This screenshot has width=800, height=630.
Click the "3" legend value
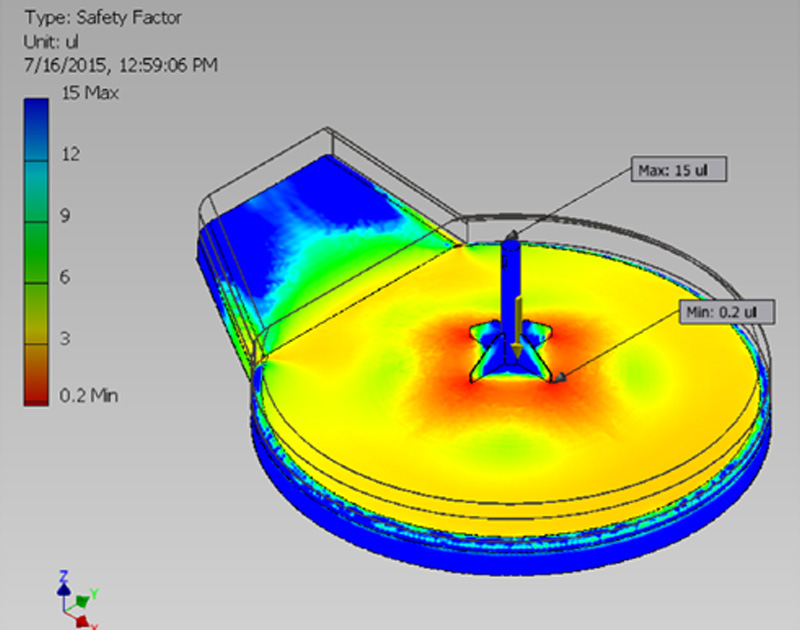(x=65, y=338)
